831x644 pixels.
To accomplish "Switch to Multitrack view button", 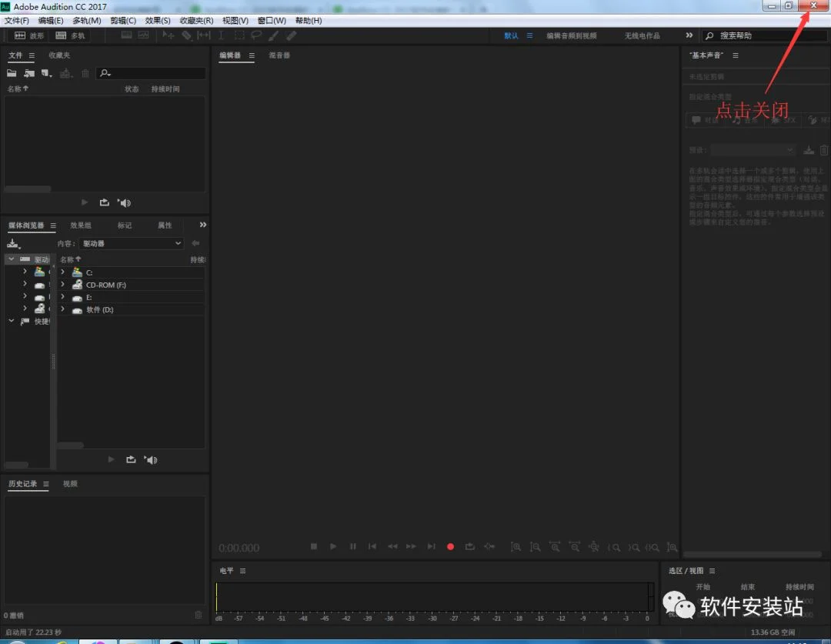I will (71, 35).
